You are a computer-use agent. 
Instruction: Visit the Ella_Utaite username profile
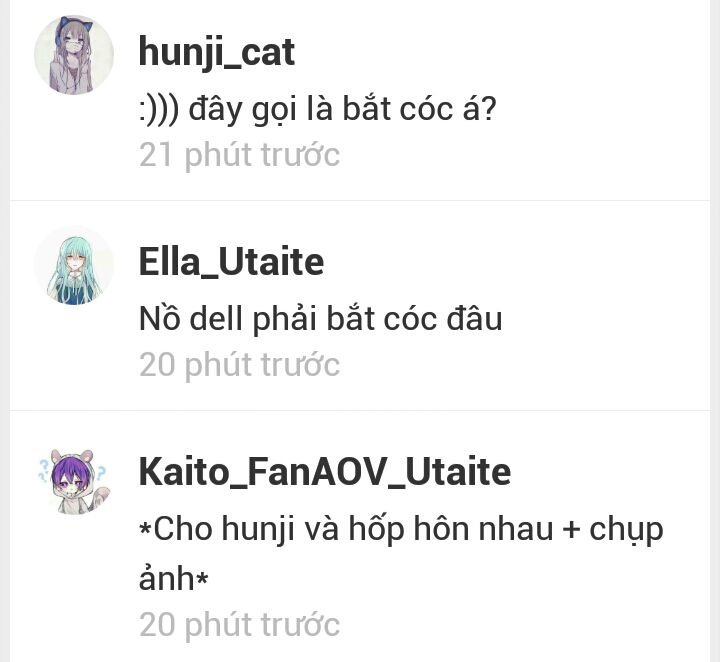coord(231,262)
